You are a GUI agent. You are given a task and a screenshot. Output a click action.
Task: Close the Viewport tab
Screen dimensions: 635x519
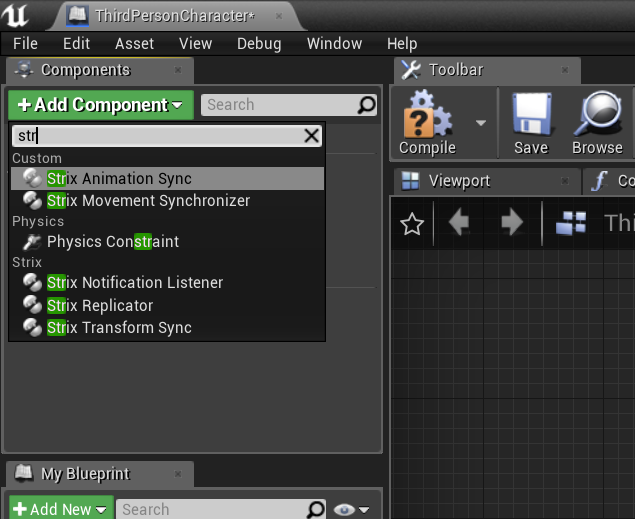pos(565,181)
